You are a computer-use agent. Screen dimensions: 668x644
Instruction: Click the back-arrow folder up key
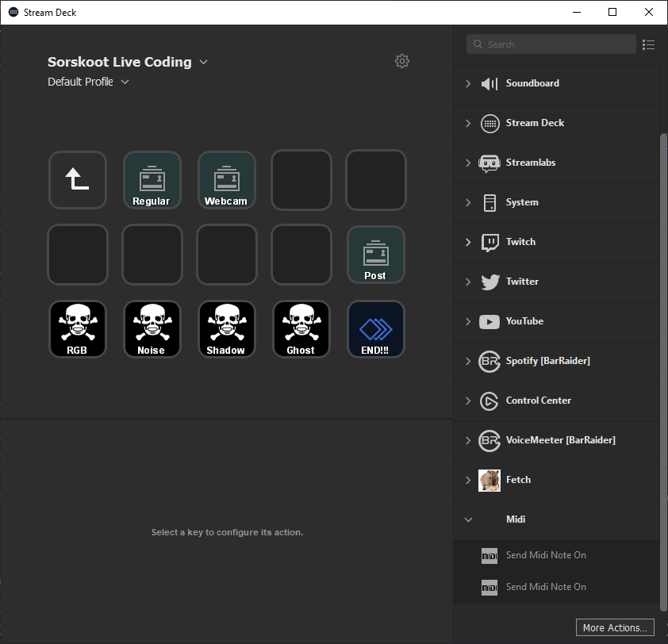pos(77,180)
